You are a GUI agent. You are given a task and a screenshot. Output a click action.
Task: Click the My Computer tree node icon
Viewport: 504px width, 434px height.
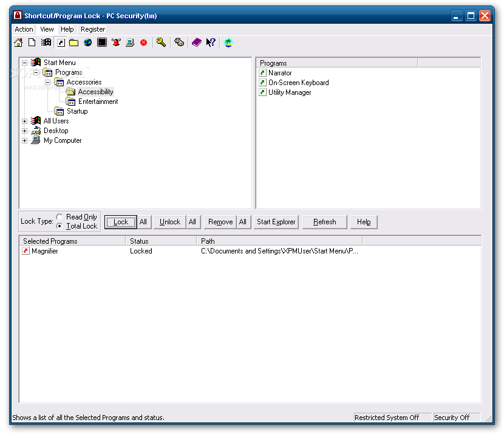click(x=36, y=140)
